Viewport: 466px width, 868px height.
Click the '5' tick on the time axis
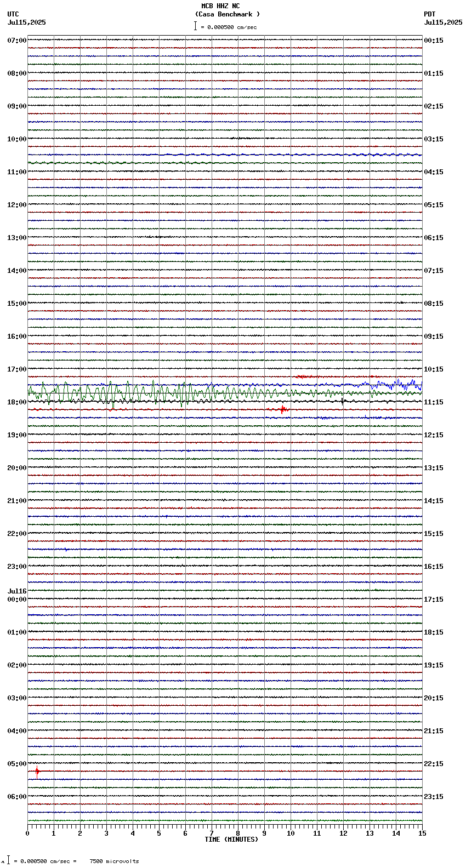[159, 833]
